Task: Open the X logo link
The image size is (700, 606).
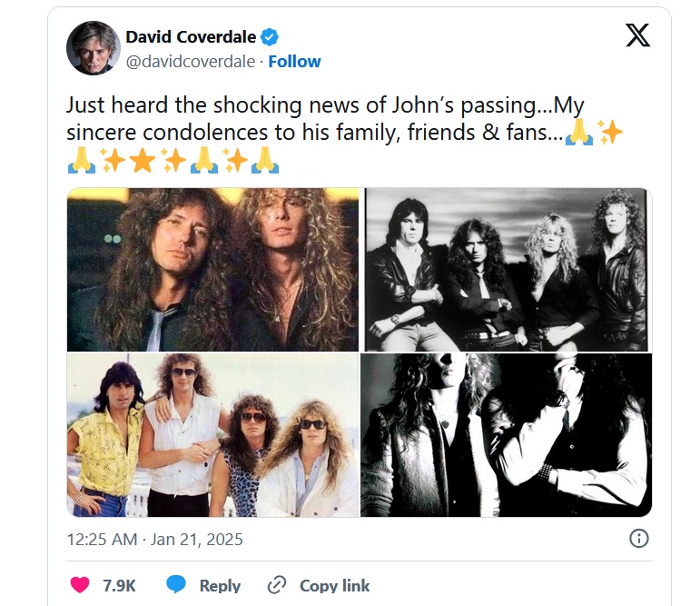Action: coord(637,35)
